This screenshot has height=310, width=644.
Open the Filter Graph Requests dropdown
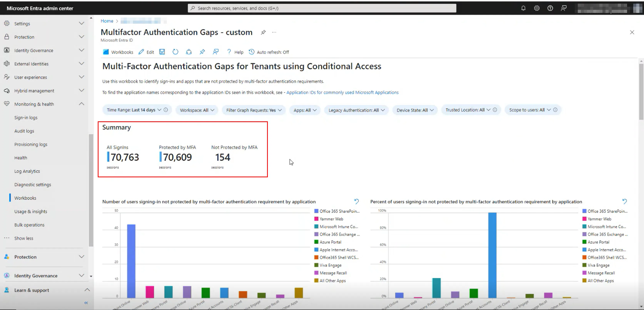(254, 110)
